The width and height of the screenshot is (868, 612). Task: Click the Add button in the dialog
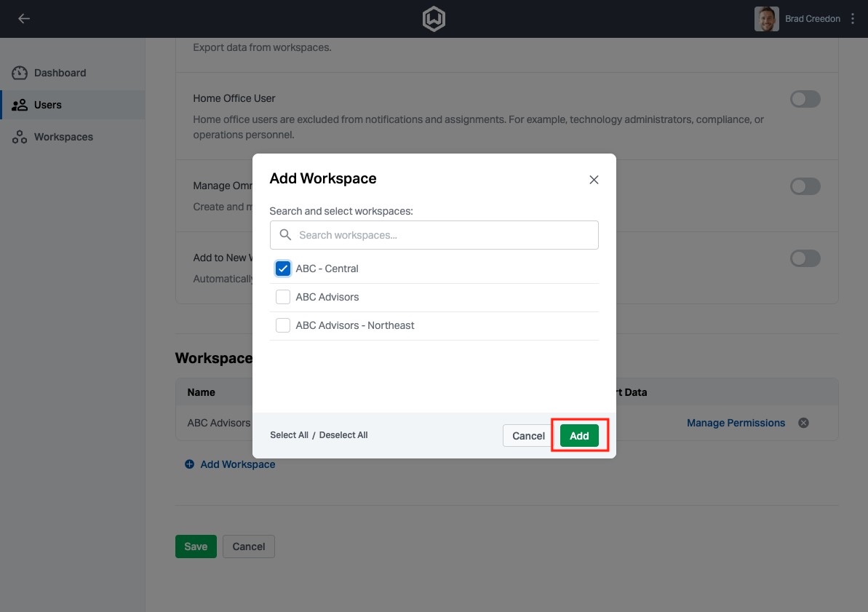[x=579, y=435]
